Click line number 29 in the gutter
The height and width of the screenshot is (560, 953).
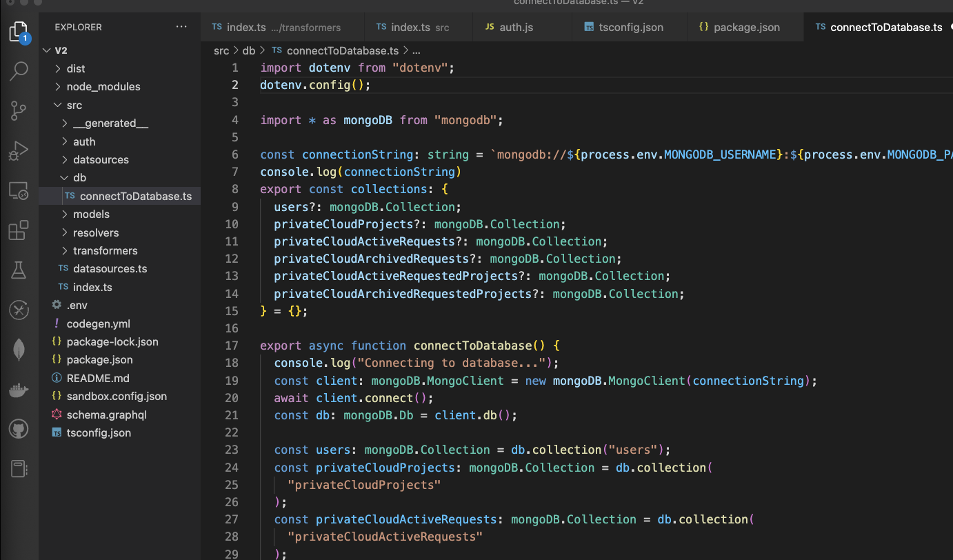tap(232, 554)
